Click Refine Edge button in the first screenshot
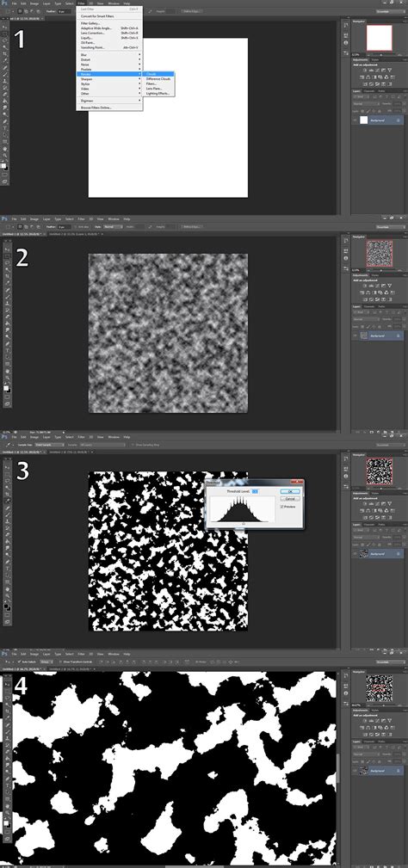This screenshot has height=868, width=408. 192,11
